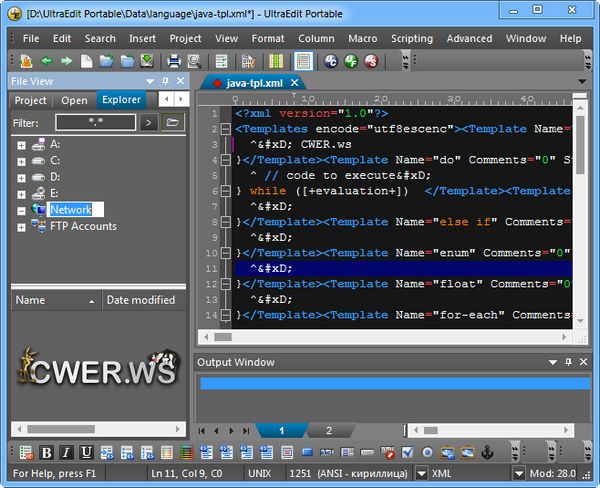
Task: Click the New File toolbar icon
Action: (x=87, y=61)
